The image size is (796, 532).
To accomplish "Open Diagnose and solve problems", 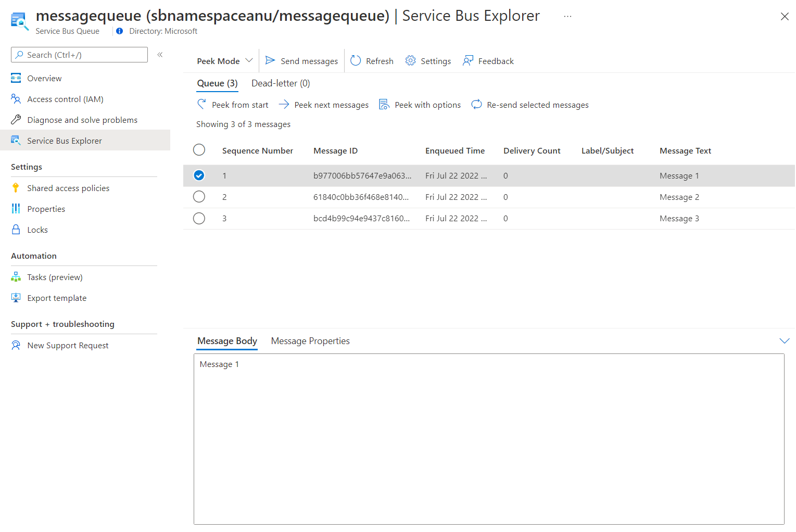I will click(82, 120).
